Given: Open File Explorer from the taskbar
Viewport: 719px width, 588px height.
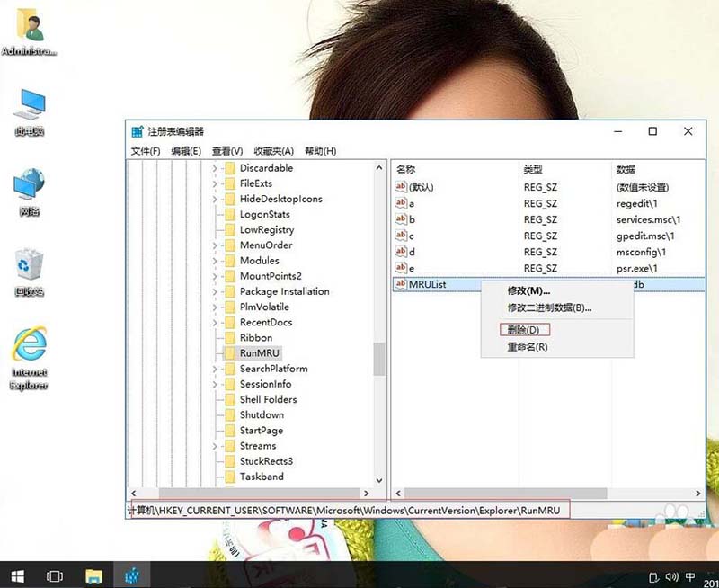Looking at the screenshot, I should (93, 575).
